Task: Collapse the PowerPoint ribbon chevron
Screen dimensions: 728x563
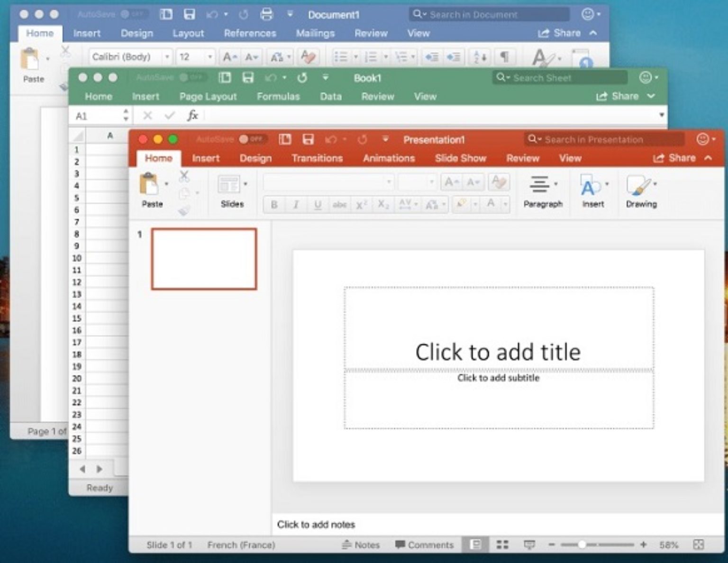Action: point(709,158)
